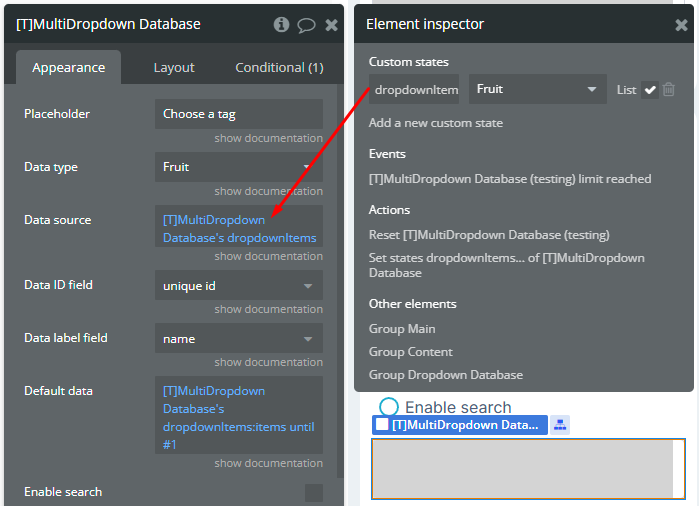
Task: Click Add a new custom state
Action: tap(435, 123)
